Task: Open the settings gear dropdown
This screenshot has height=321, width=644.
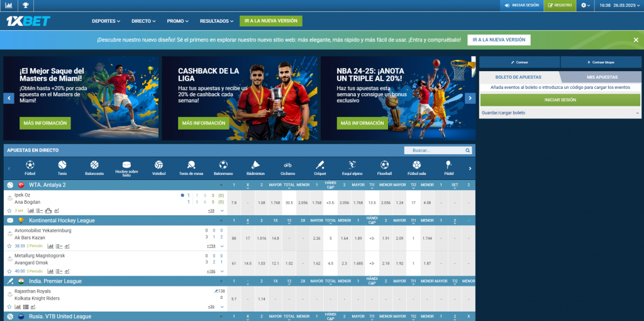Action: click(x=586, y=5)
